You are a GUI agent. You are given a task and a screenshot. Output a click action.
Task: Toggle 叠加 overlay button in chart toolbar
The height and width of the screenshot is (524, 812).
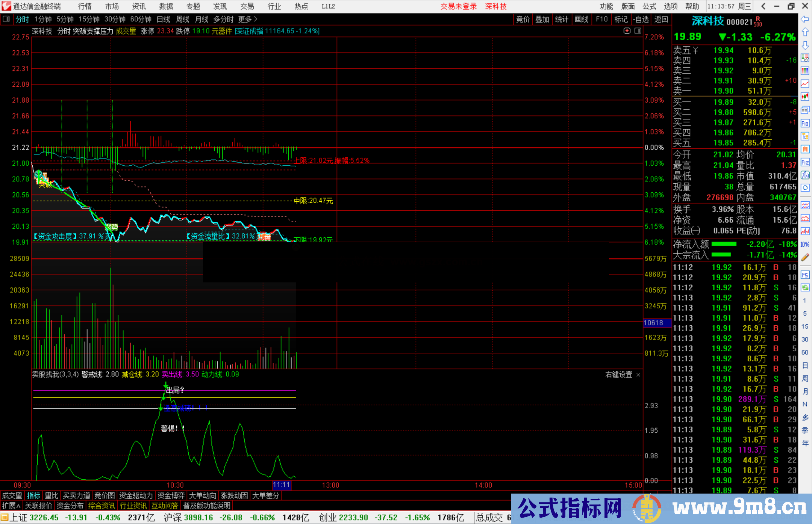tap(542, 19)
